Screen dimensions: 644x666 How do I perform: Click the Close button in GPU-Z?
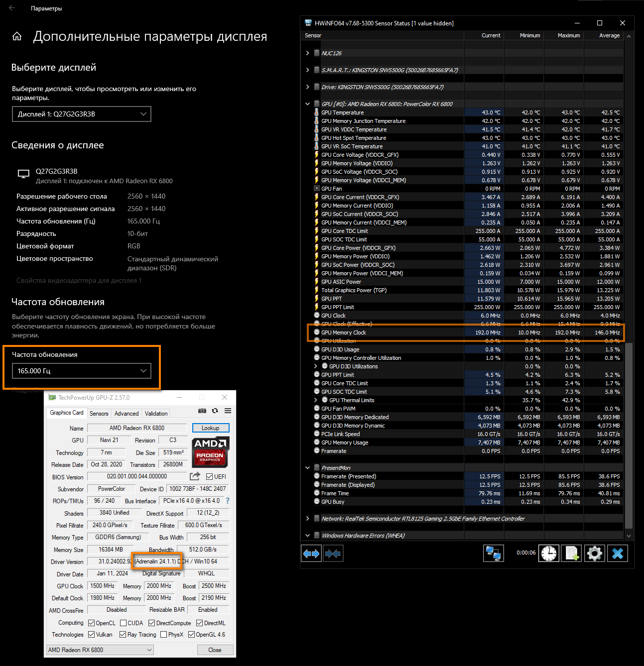pos(215,650)
